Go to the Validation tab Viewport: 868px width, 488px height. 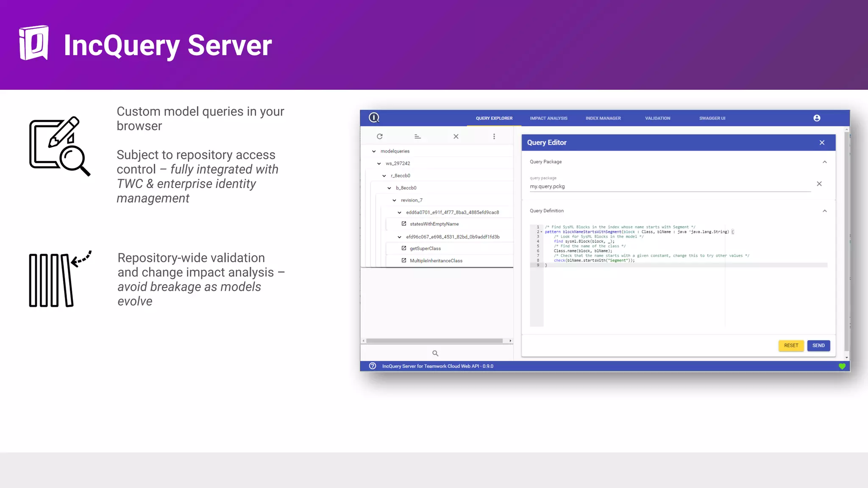coord(658,118)
